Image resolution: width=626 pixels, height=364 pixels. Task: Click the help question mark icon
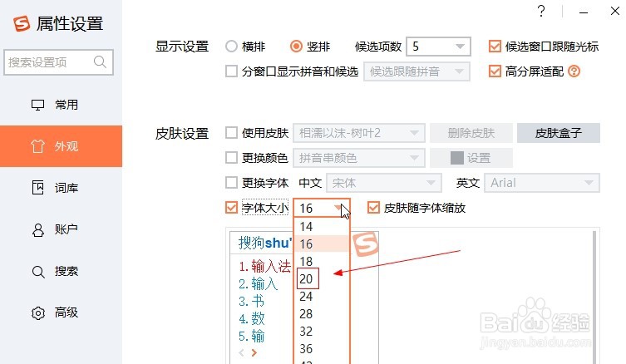541,11
